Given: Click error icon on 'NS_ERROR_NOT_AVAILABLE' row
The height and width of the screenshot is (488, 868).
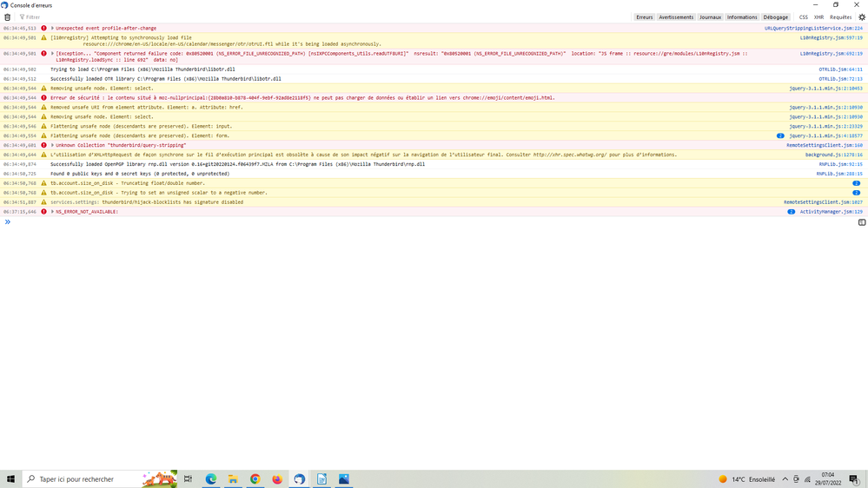Looking at the screenshot, I should coord(43,211).
